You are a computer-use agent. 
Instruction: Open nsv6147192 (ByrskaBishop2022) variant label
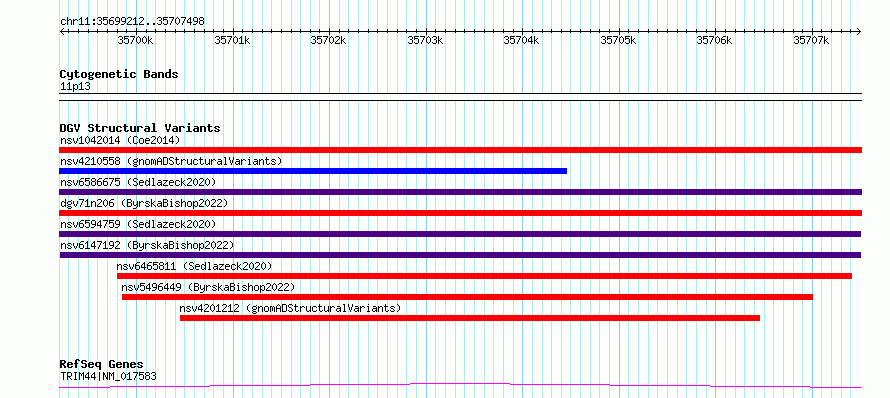tap(147, 245)
